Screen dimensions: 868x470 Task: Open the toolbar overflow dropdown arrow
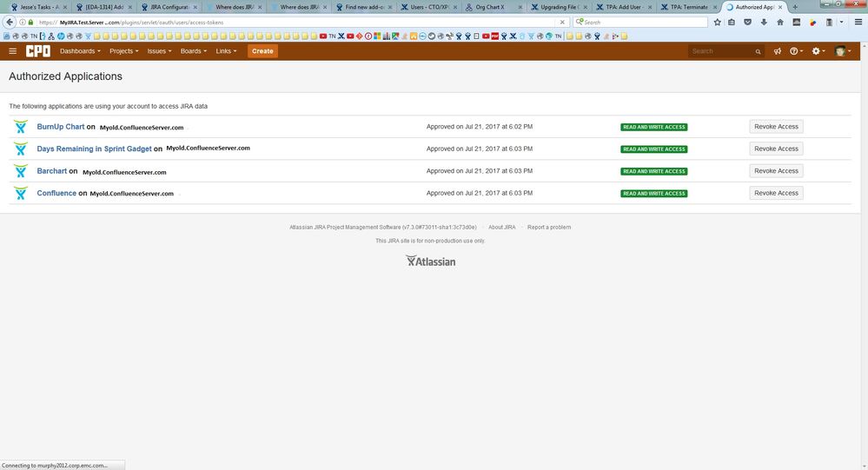pos(841,22)
